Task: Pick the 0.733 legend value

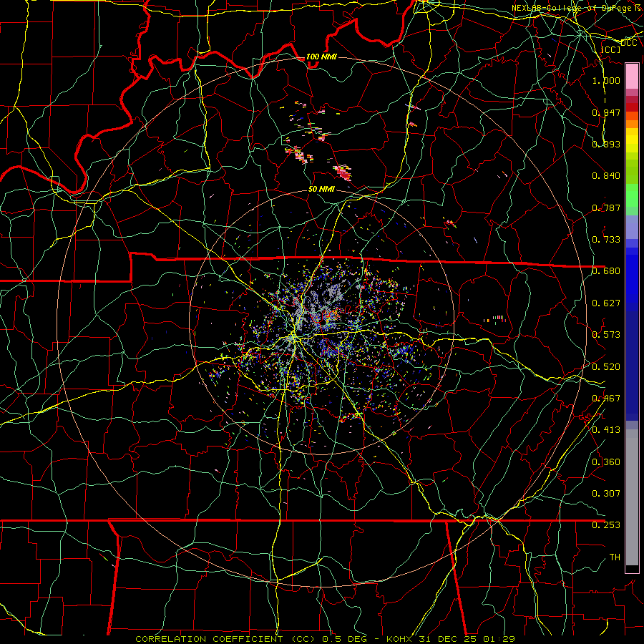Action: (x=606, y=239)
